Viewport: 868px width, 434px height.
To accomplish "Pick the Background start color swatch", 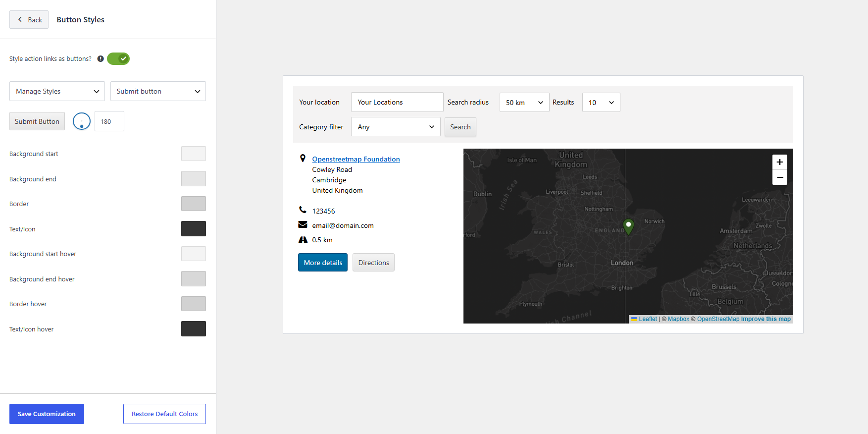I will pyautogui.click(x=194, y=154).
